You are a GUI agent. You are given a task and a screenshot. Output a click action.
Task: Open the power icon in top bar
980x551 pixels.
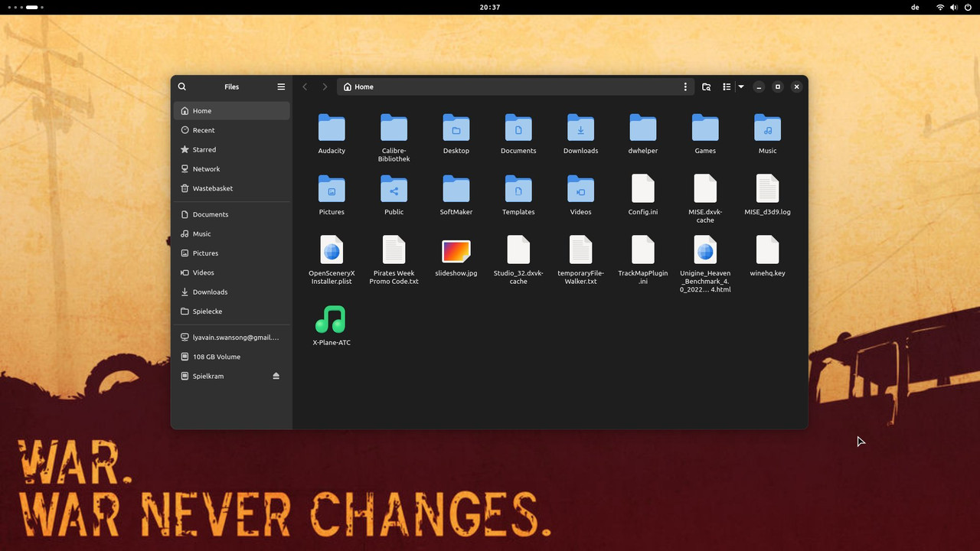[968, 7]
